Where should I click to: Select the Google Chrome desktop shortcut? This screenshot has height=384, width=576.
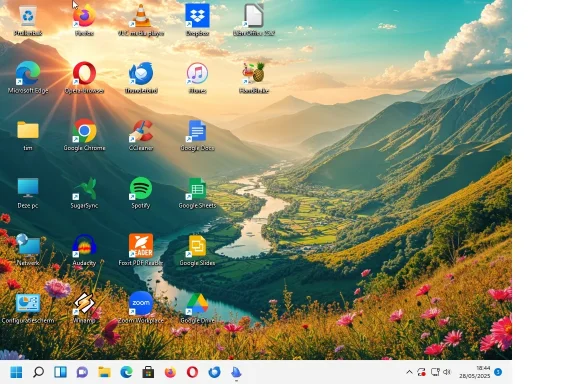pyautogui.click(x=84, y=135)
